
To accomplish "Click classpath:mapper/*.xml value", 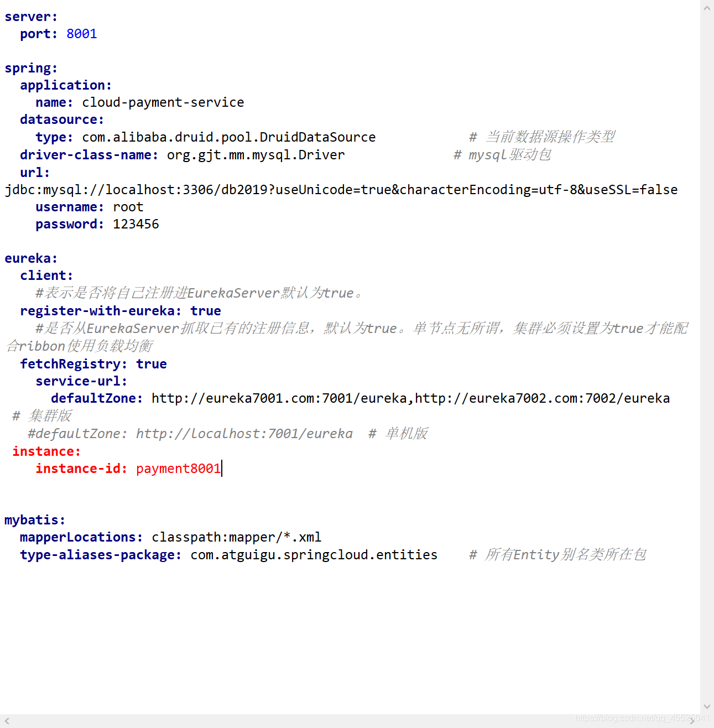I will (x=237, y=537).
